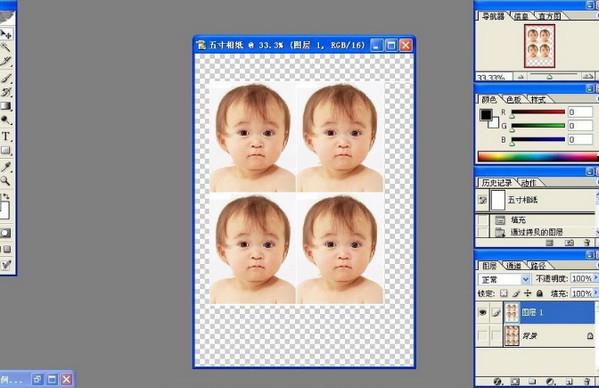This screenshot has width=599, height=388.
Task: Click the R value input field
Action: coord(580,112)
